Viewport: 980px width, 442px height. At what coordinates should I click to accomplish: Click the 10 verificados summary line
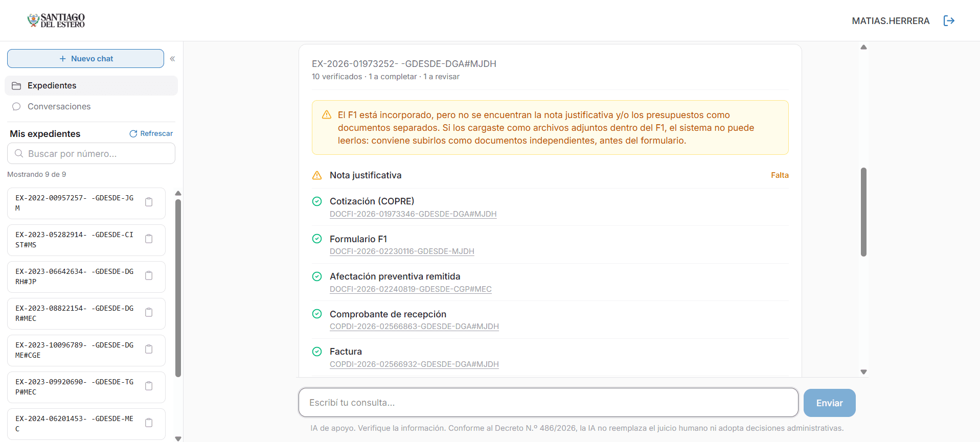[385, 77]
